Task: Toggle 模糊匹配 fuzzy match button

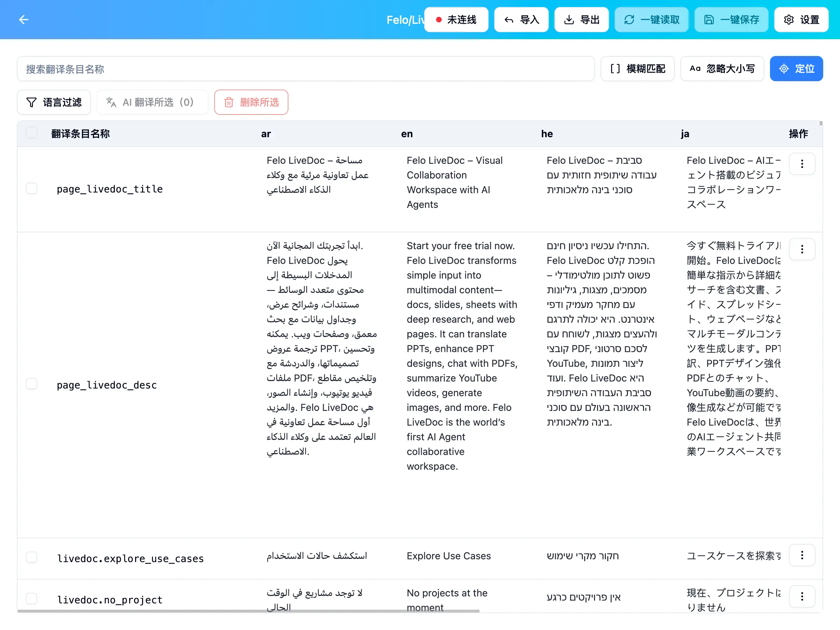Action: click(x=637, y=69)
